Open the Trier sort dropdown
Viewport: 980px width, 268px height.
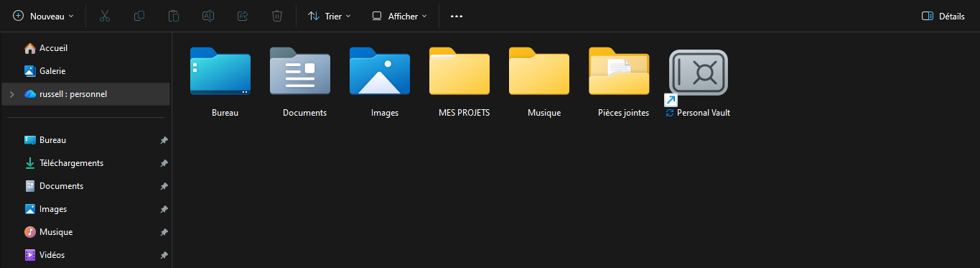point(330,16)
